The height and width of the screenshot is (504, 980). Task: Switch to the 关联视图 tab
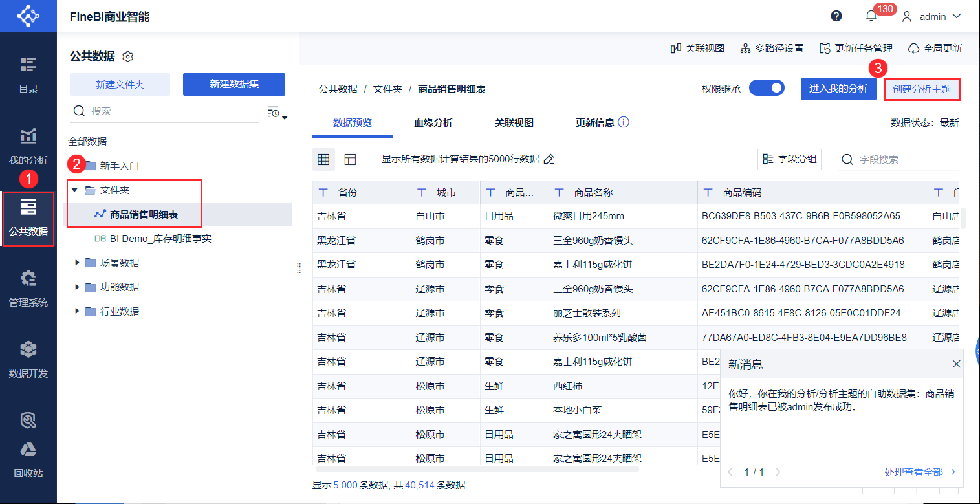pos(514,123)
